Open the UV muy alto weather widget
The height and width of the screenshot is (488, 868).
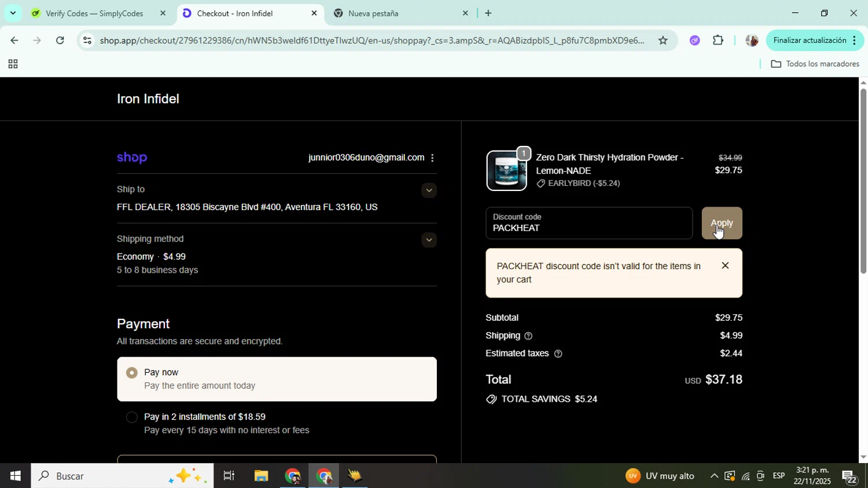pyautogui.click(x=661, y=476)
